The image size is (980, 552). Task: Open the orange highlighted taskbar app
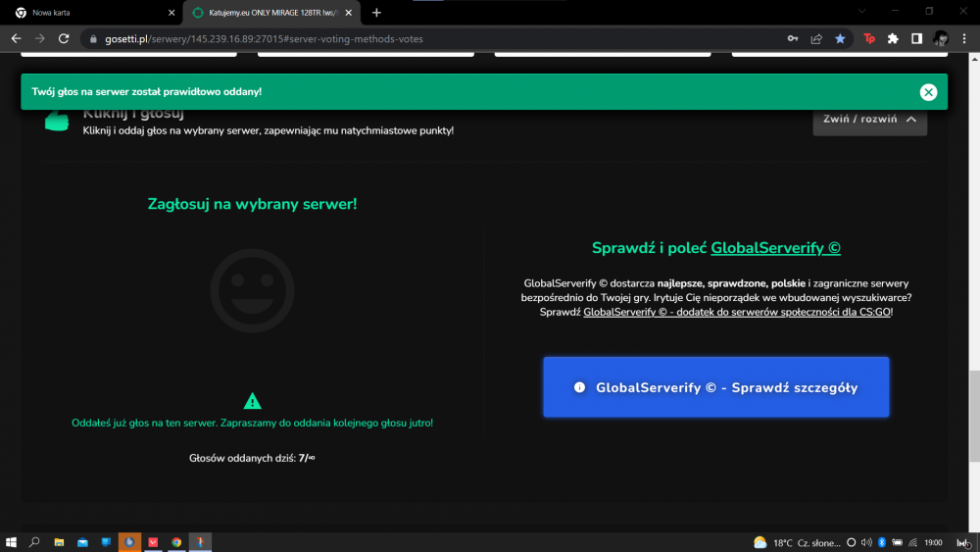pyautogui.click(x=129, y=542)
